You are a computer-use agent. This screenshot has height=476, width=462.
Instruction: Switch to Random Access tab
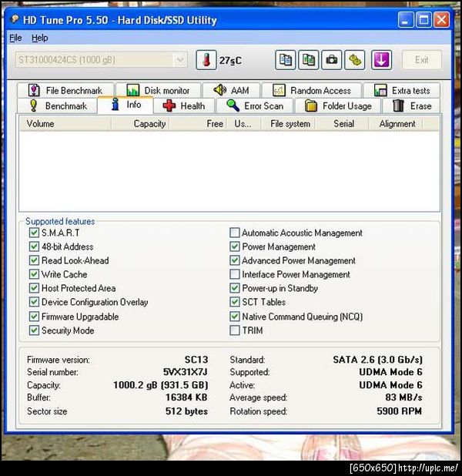(x=312, y=90)
